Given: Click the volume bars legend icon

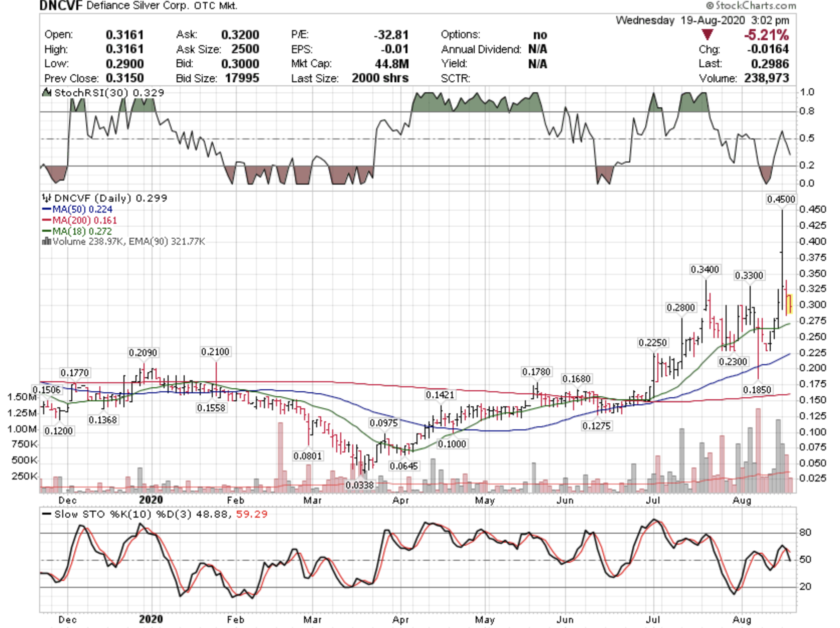Looking at the screenshot, I should [47, 241].
